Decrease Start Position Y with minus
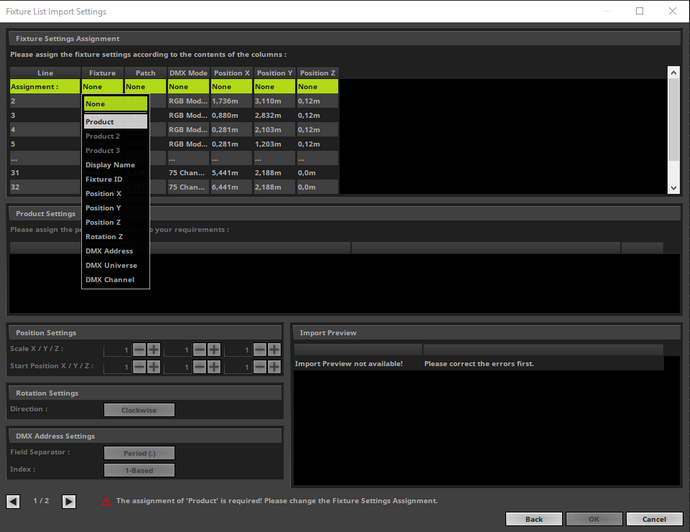The image size is (690, 532). (200, 367)
